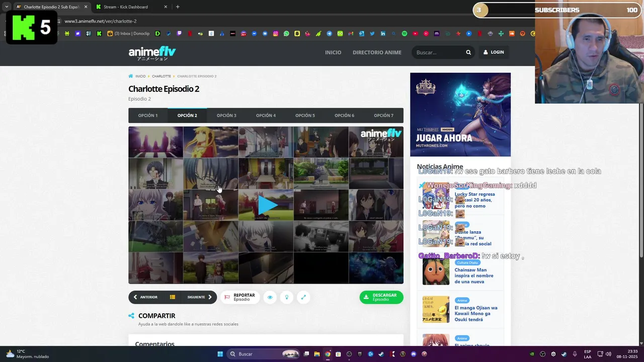Screen dimensions: 644x362
Task: Open El manga Ojisan wa Kawaii news link
Action: 476,314
